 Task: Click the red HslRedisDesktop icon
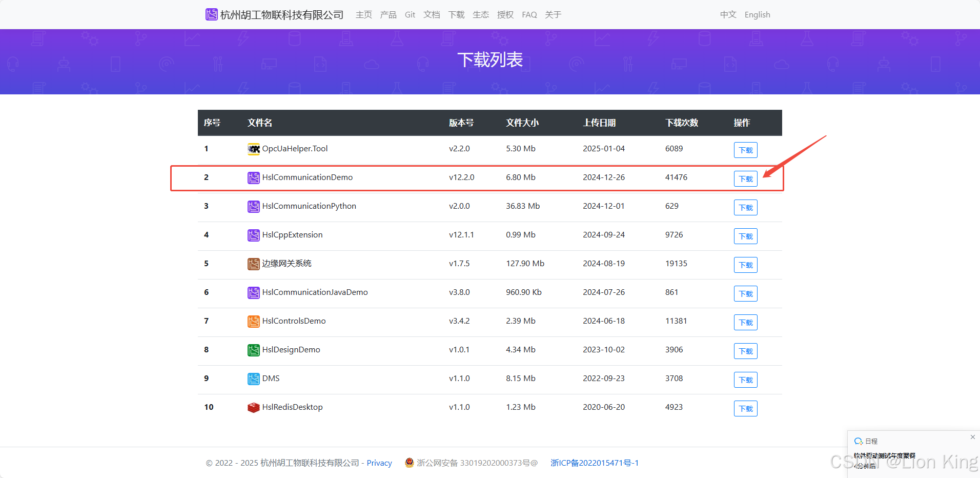pyautogui.click(x=253, y=408)
